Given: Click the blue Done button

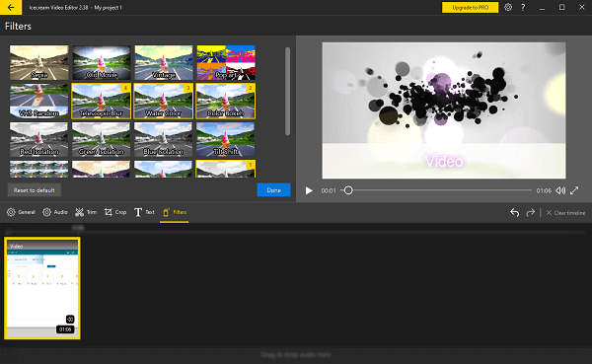Looking at the screenshot, I should [273, 190].
